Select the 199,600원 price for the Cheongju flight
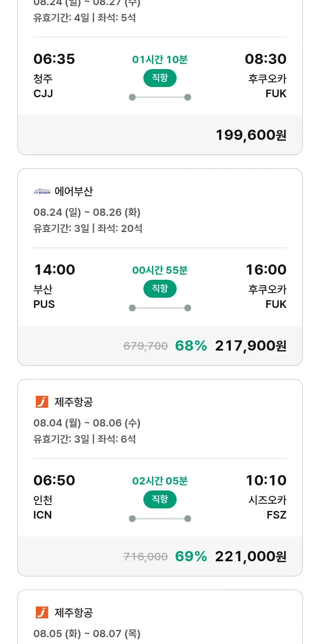The width and height of the screenshot is (320, 644). [251, 135]
